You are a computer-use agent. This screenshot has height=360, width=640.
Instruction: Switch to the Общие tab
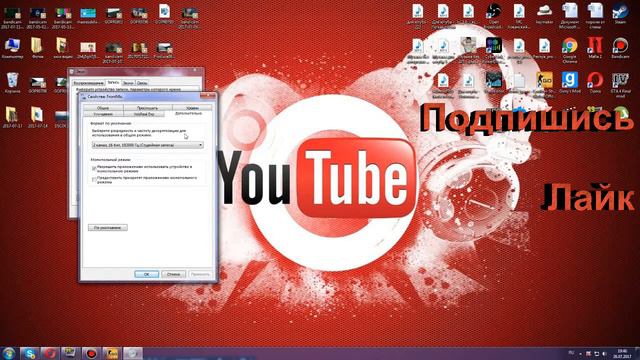point(103,108)
